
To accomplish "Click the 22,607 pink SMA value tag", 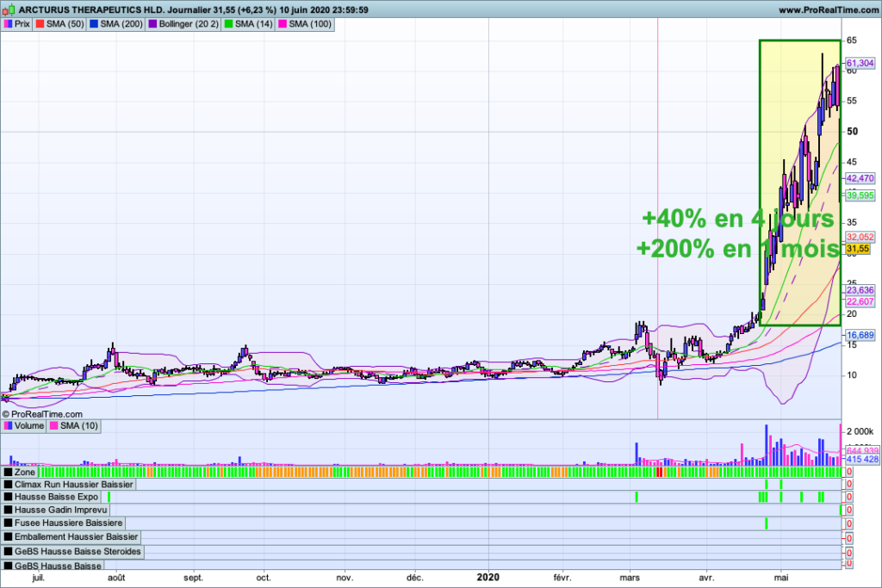I will 860,302.
